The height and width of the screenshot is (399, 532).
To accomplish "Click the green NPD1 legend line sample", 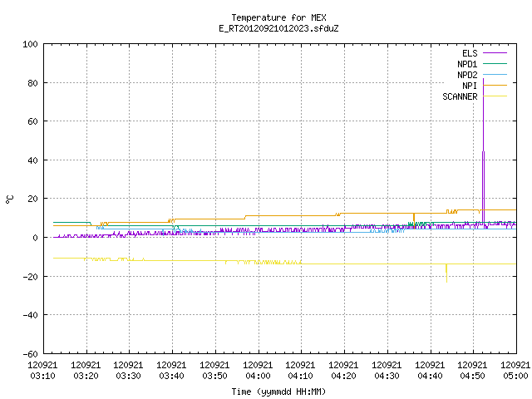I will (x=495, y=63).
